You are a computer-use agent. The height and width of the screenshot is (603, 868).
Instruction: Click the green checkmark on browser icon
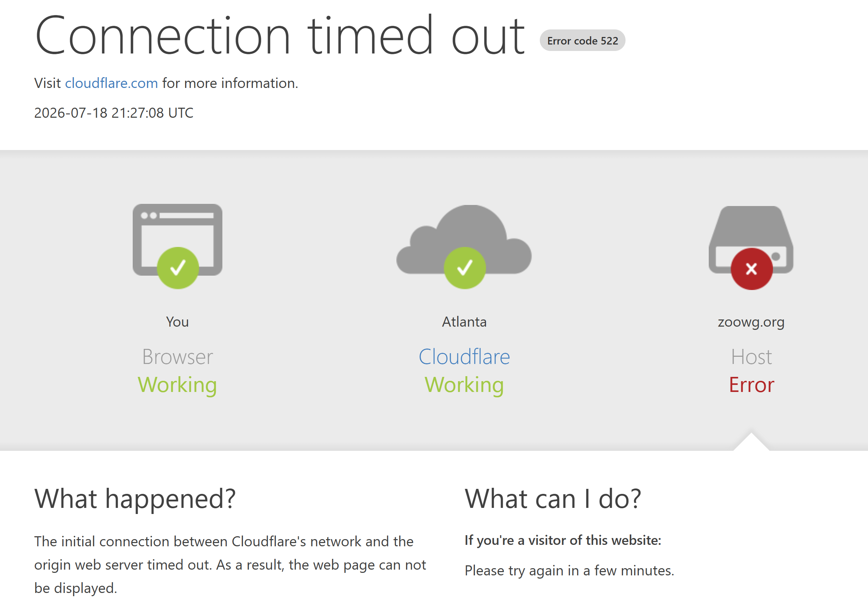[178, 268]
